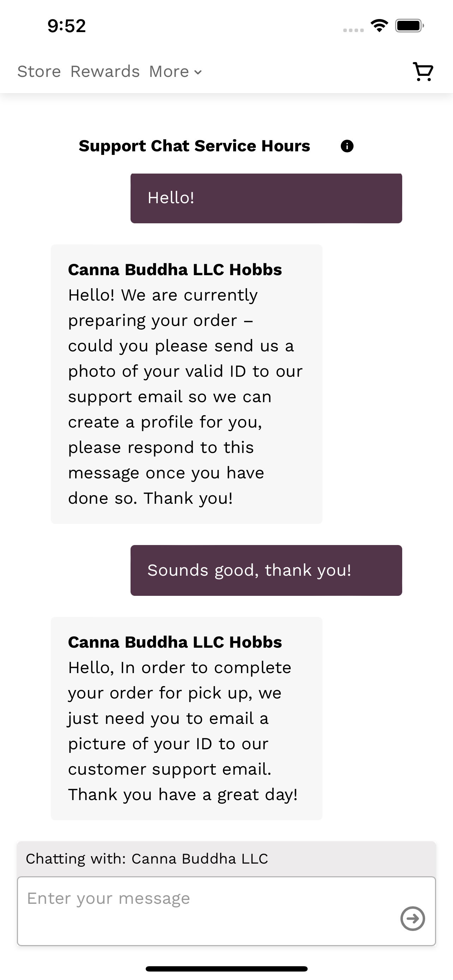Focus the Enter your message field
The width and height of the screenshot is (453, 980).
(226, 911)
